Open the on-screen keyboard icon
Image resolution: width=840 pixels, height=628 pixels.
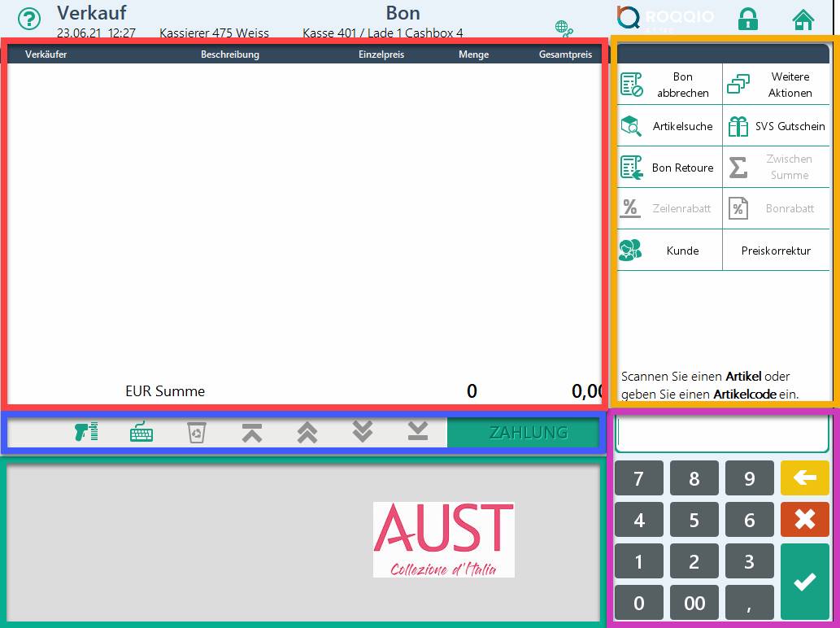[x=141, y=433]
